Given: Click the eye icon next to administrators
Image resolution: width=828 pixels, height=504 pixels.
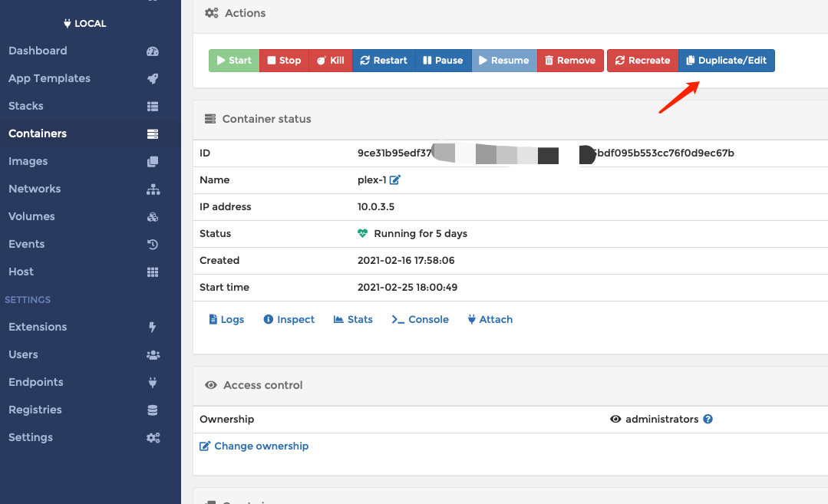Looking at the screenshot, I should 615,419.
